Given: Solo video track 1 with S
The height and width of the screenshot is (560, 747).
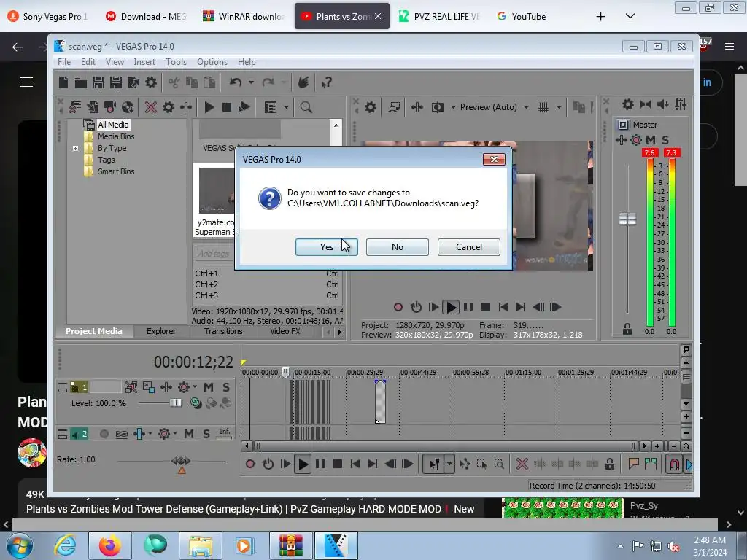Looking at the screenshot, I should tap(226, 387).
